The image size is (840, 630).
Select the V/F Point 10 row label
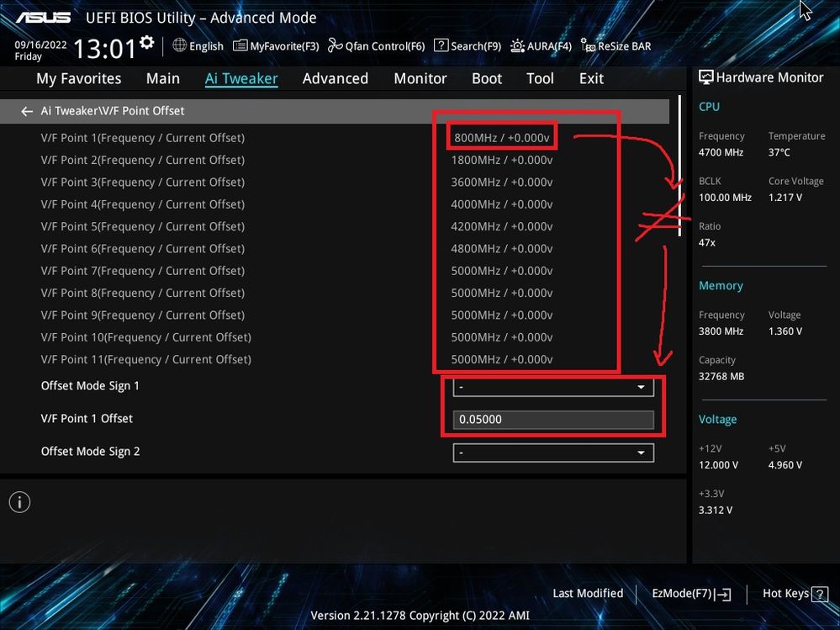145,337
